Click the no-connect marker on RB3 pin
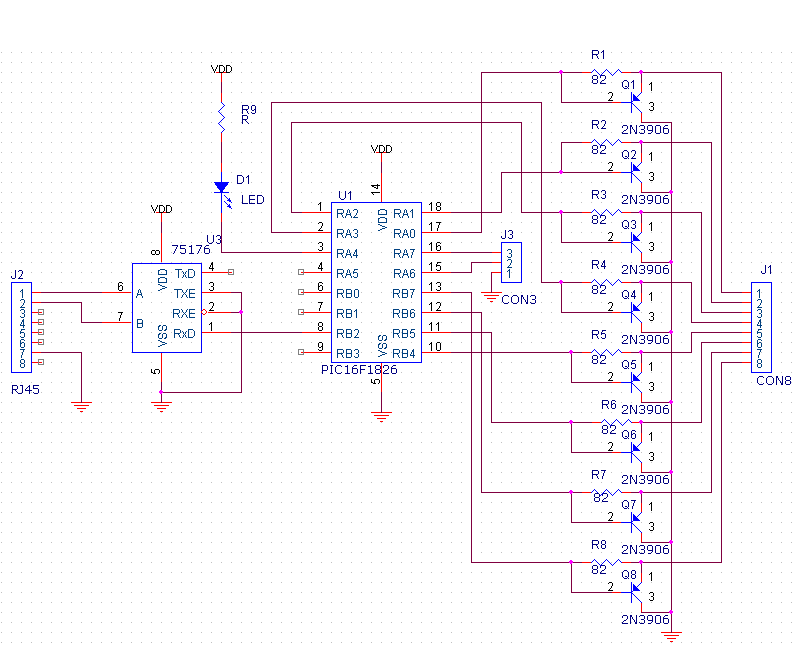Image resolution: width=800 pixels, height=650 pixels. click(301, 352)
